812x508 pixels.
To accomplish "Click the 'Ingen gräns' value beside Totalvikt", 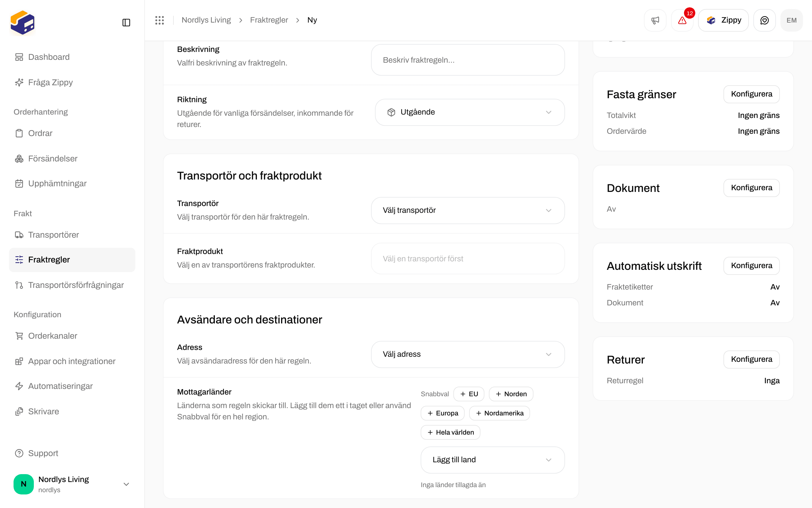I will 759,116.
